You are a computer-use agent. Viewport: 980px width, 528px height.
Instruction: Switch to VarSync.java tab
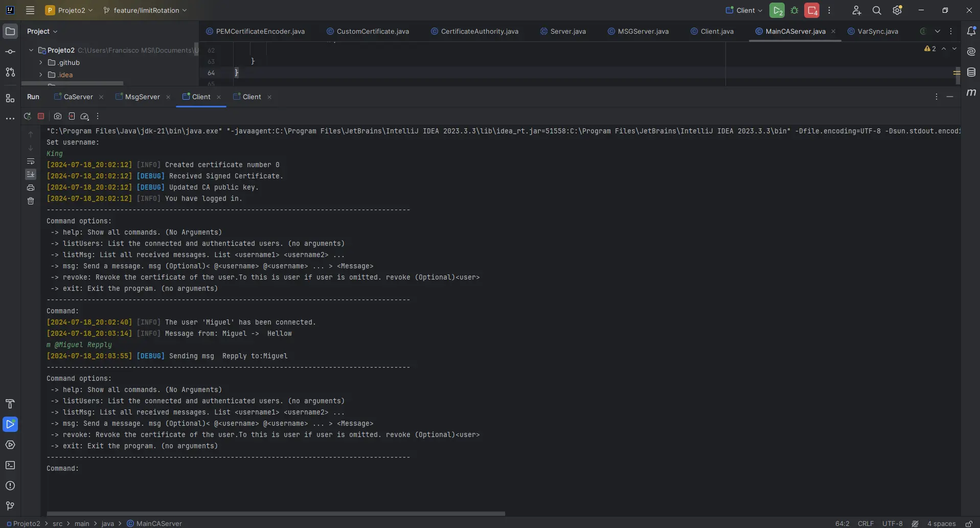pyautogui.click(x=873, y=31)
